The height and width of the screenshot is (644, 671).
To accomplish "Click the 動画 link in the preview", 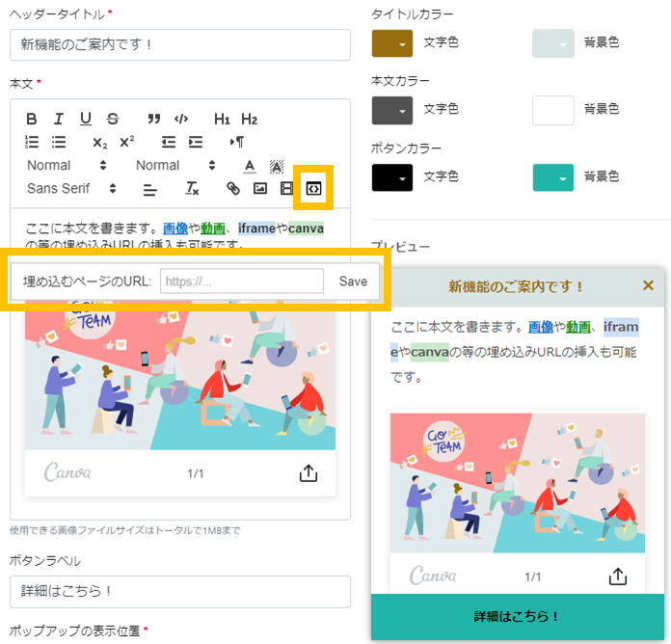I will [578, 327].
